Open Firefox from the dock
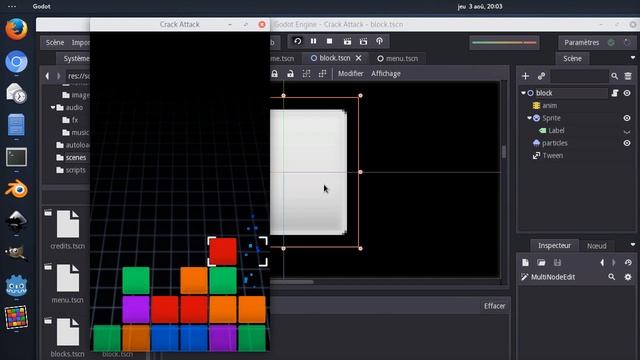 16,29
